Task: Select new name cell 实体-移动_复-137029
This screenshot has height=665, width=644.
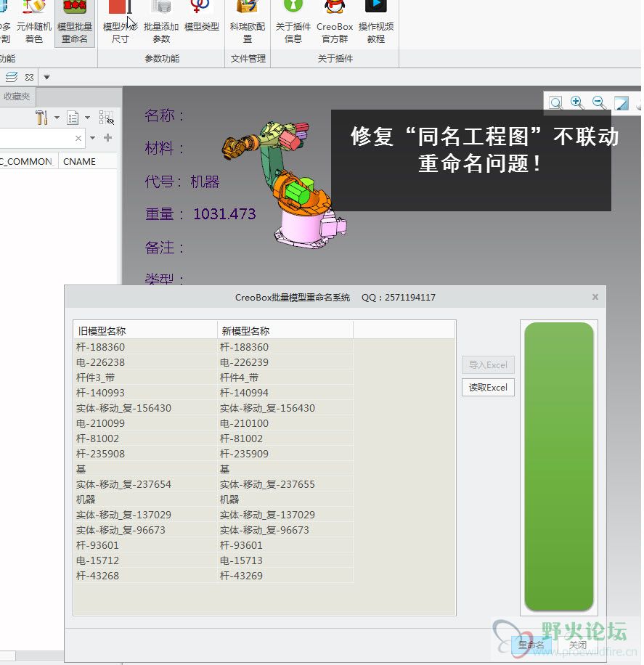Action: pos(285,515)
